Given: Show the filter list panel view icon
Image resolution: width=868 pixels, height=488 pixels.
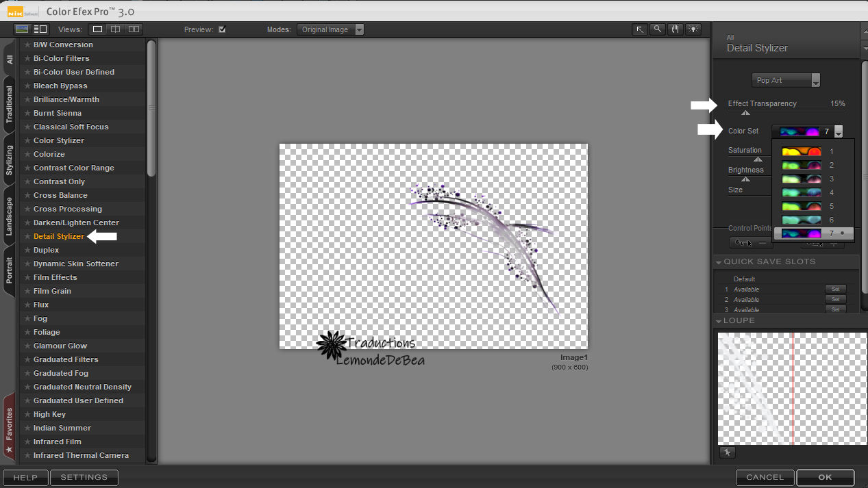Looking at the screenshot, I should pyautogui.click(x=40, y=29).
